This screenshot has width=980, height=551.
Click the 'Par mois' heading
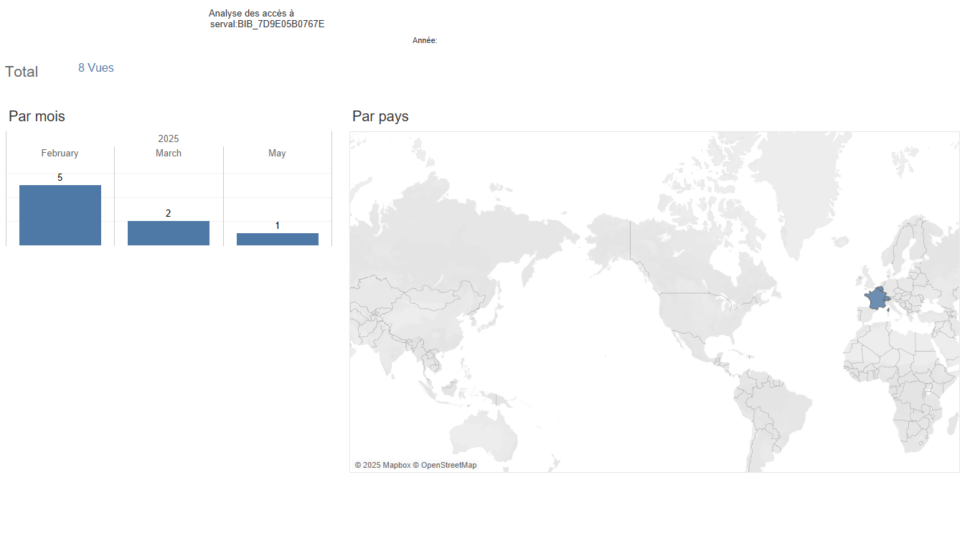pyautogui.click(x=37, y=116)
